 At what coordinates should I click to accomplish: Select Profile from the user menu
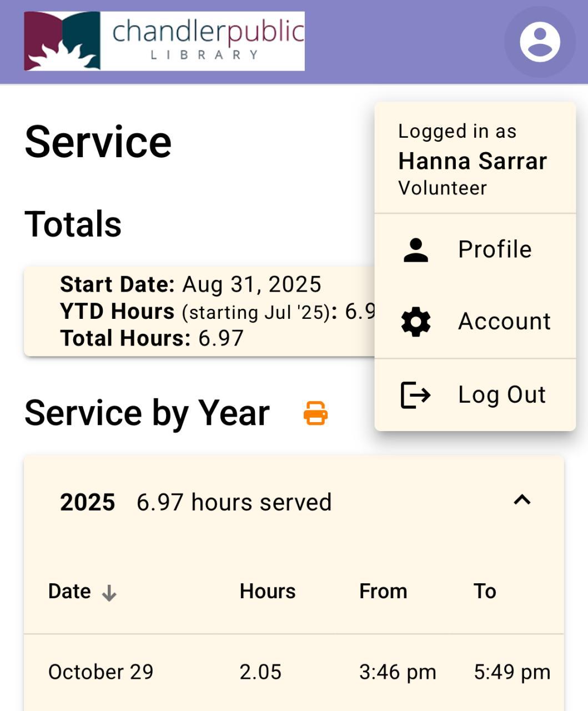(x=494, y=249)
